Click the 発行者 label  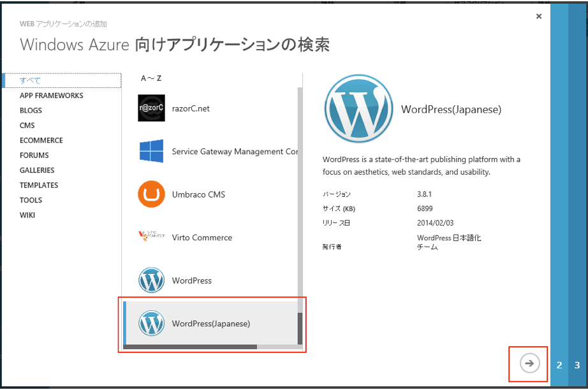tap(332, 247)
